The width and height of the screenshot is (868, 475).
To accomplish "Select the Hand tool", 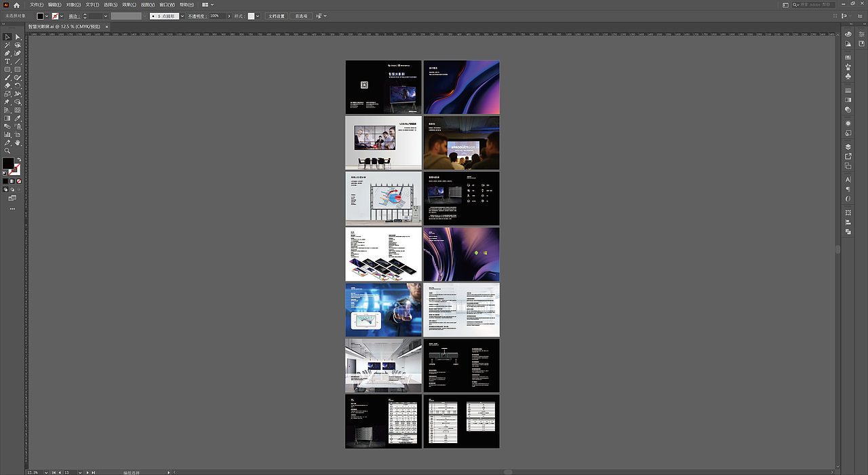I will tap(18, 143).
